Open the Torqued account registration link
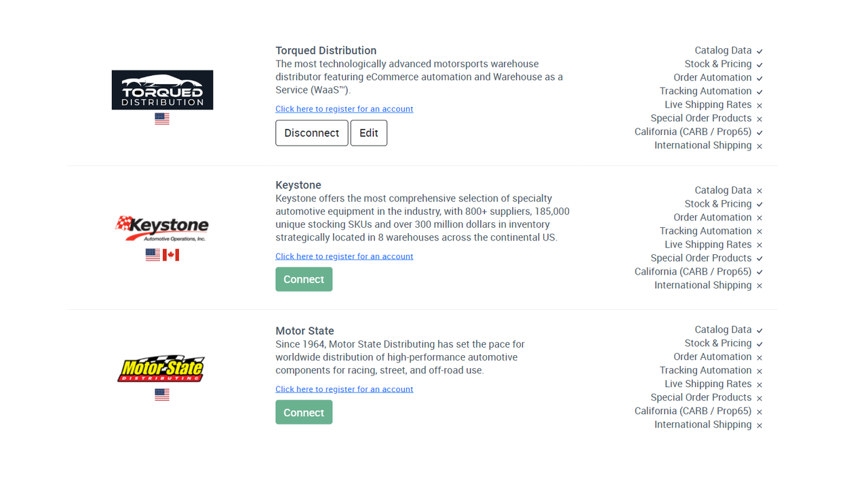Image resolution: width=868 pixels, height=488 pixels. (x=344, y=108)
